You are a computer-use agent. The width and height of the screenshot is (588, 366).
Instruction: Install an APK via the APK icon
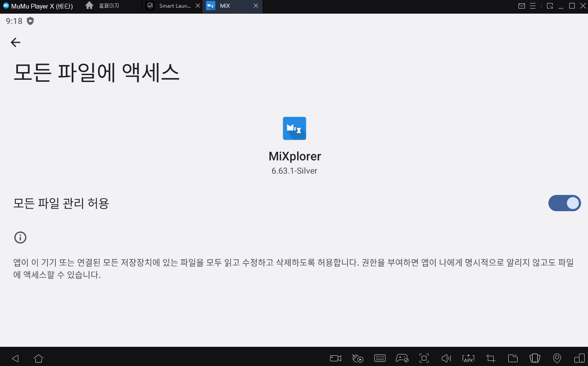468,358
